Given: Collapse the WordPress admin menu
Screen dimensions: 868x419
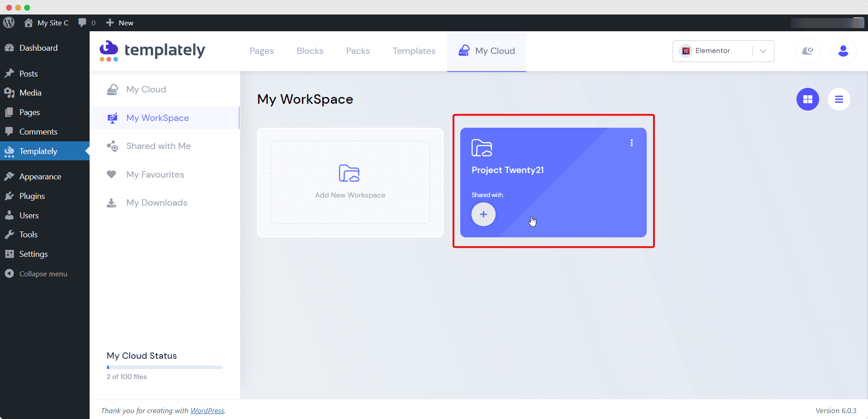Looking at the screenshot, I should pyautogui.click(x=36, y=274).
